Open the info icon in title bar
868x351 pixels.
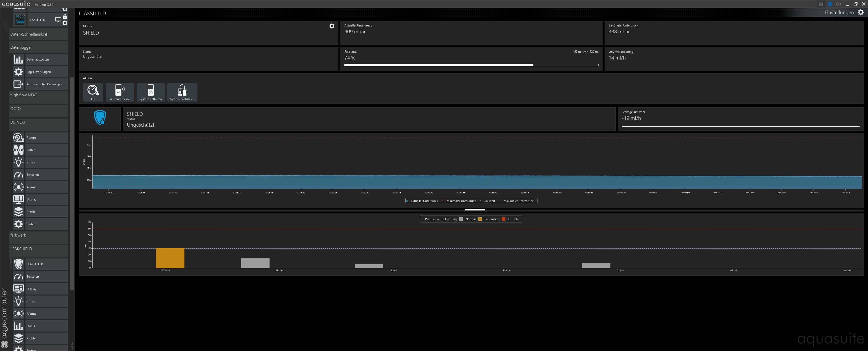[838, 4]
